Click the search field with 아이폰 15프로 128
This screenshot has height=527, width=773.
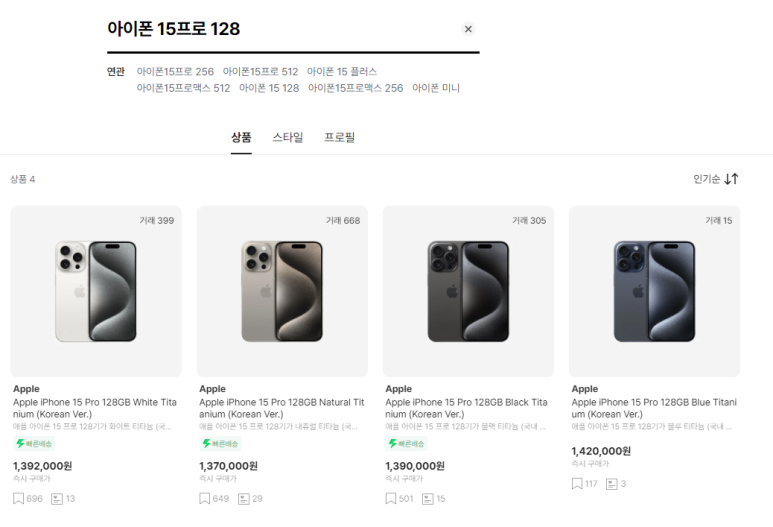pyautogui.click(x=281, y=29)
